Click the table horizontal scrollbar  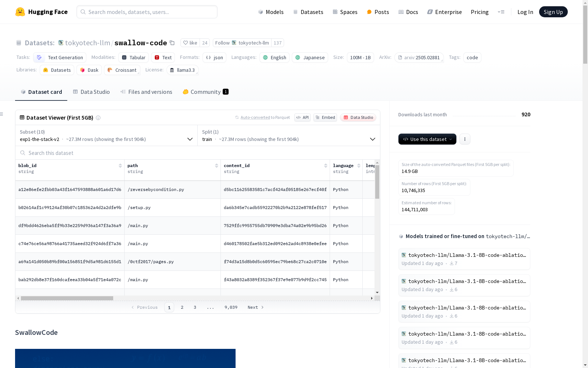coord(67,298)
